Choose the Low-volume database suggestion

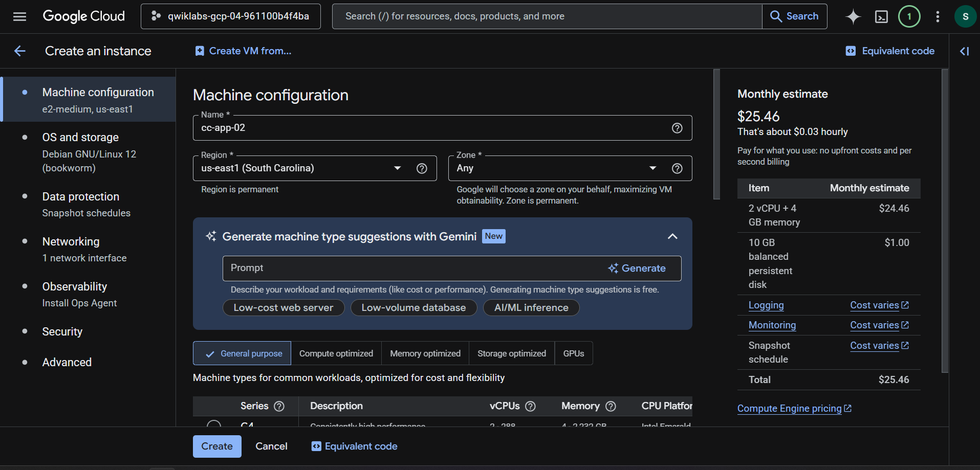coord(413,308)
